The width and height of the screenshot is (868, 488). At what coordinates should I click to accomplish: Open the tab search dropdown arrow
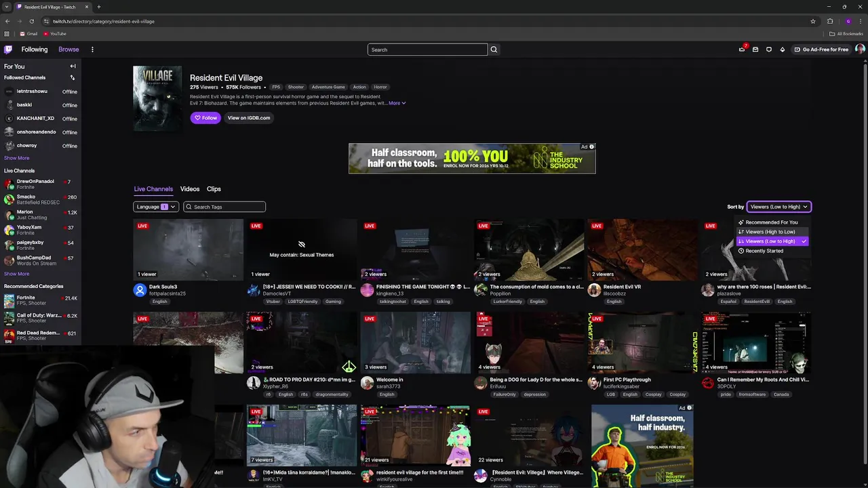pos(7,7)
